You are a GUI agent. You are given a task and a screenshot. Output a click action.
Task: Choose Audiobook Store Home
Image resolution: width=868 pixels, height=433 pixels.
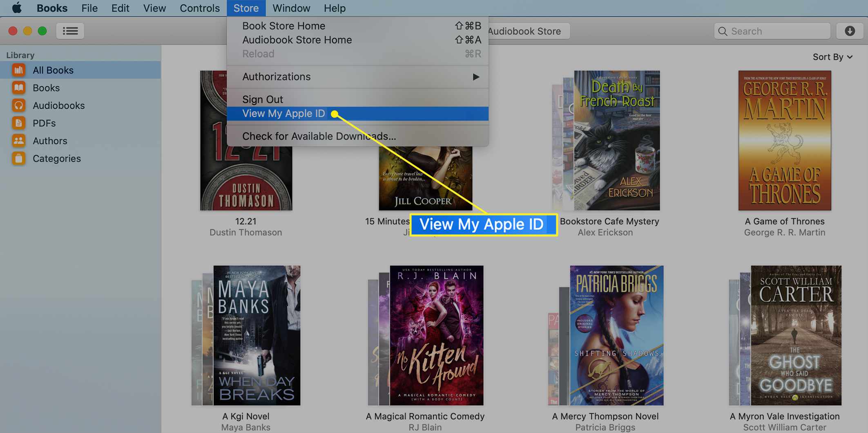357,40
